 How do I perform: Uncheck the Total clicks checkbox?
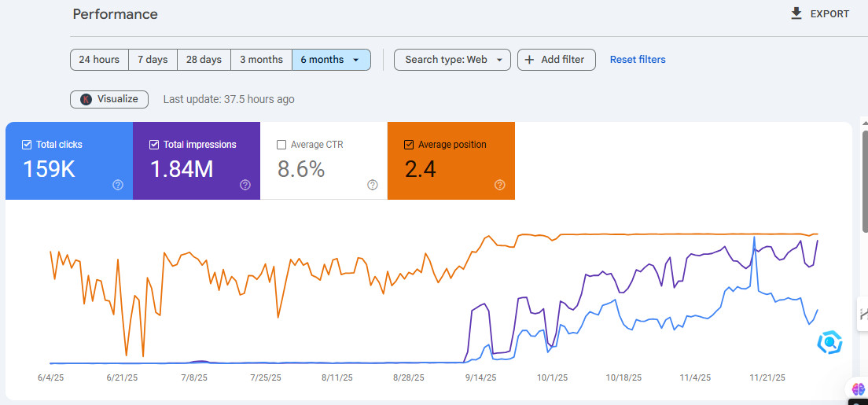click(x=27, y=145)
